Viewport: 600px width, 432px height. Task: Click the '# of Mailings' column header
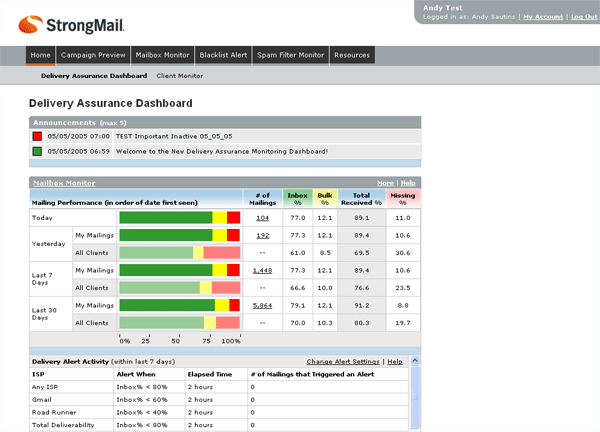(262, 199)
